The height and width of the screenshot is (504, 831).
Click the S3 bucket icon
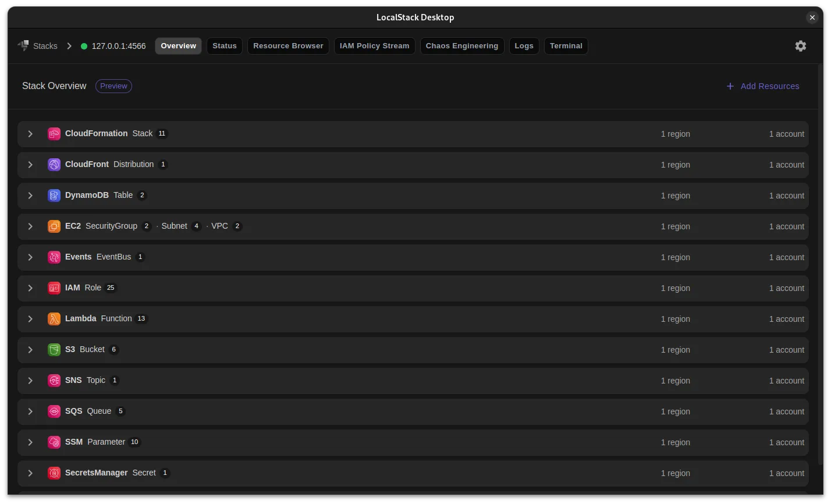(54, 349)
